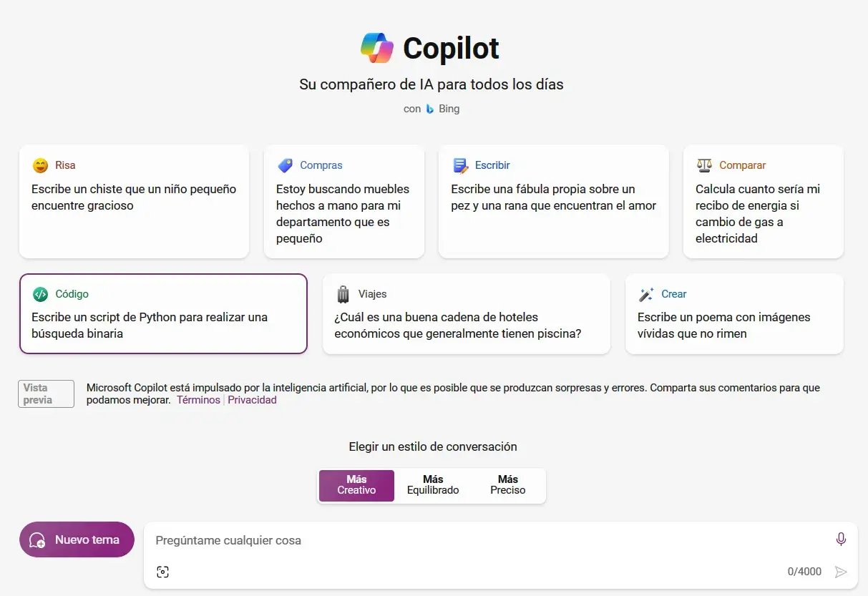Click the shopping tag icon on Compras card
868x596 pixels.
(285, 165)
